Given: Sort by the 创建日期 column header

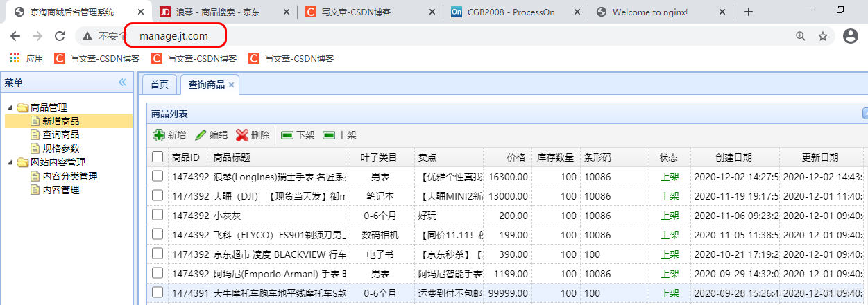Looking at the screenshot, I should (x=734, y=157).
